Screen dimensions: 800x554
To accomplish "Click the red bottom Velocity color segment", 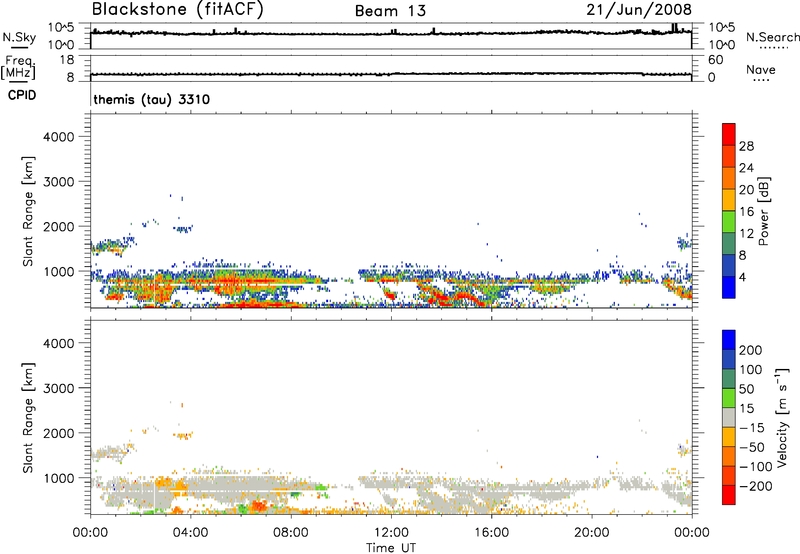I will pyautogui.click(x=729, y=495).
